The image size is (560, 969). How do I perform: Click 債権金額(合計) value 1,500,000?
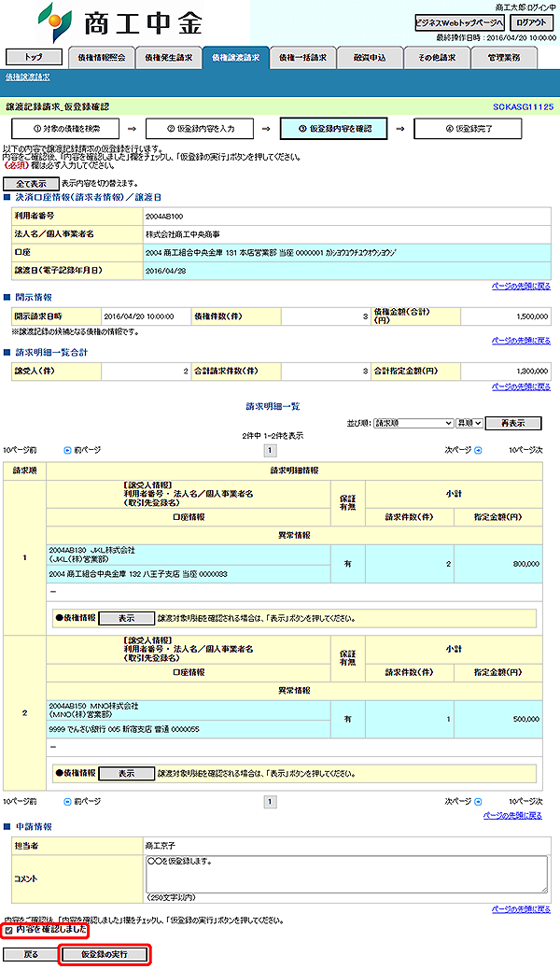(x=532, y=316)
